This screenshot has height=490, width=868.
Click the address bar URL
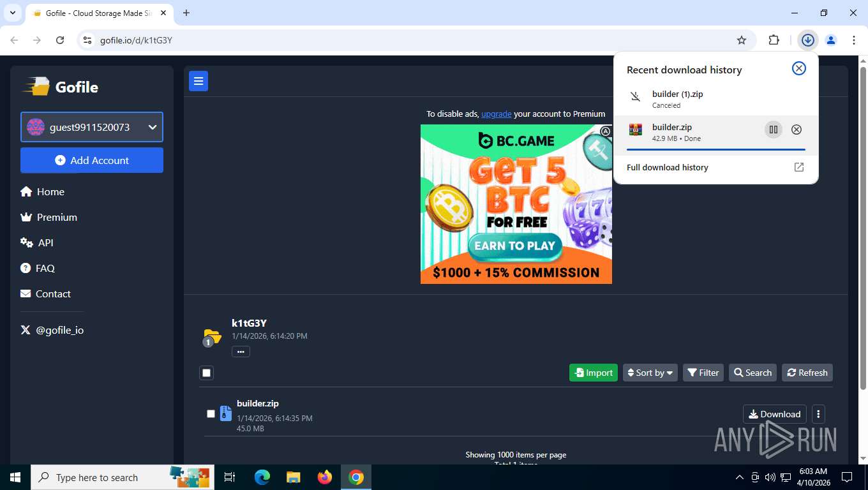point(136,40)
